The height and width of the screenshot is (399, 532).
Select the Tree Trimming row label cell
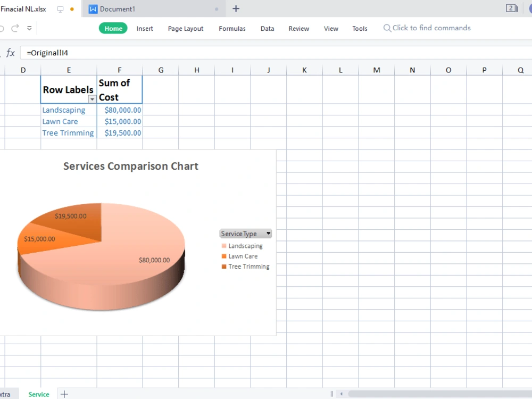point(69,133)
